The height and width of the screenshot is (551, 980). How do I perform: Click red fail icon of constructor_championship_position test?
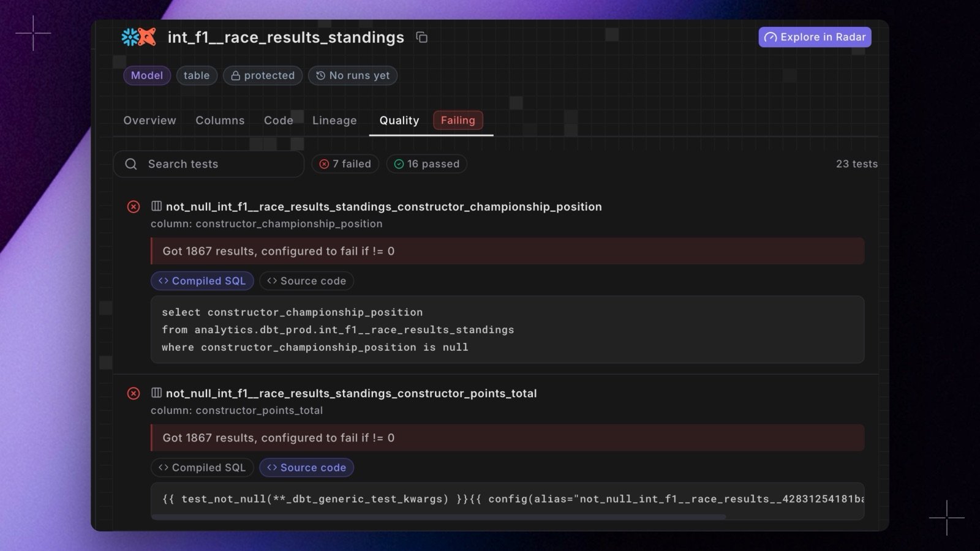134,207
